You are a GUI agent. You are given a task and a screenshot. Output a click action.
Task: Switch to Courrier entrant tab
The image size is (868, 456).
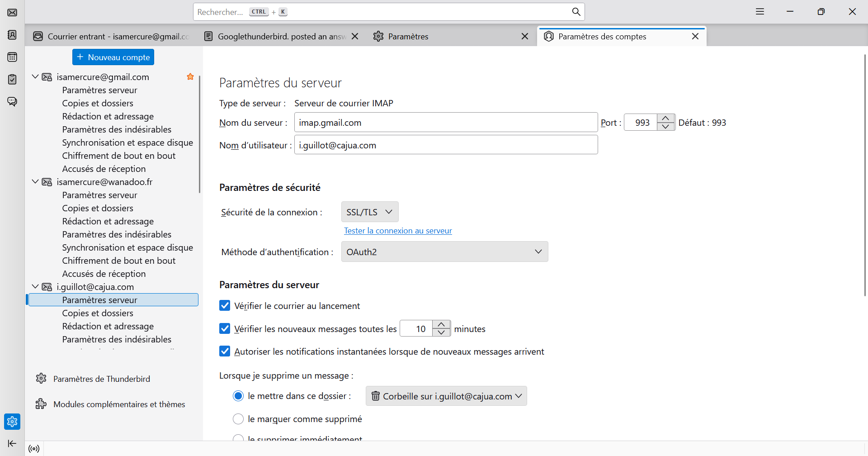112,37
